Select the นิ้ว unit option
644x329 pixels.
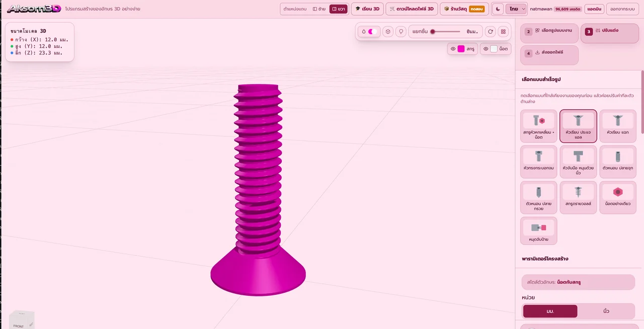click(606, 311)
